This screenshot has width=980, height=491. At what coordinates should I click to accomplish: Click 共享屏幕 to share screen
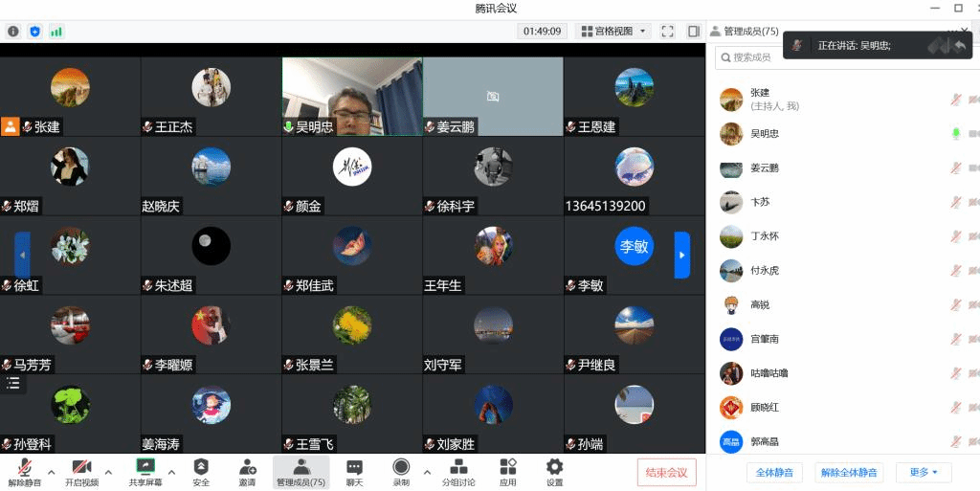tap(145, 472)
